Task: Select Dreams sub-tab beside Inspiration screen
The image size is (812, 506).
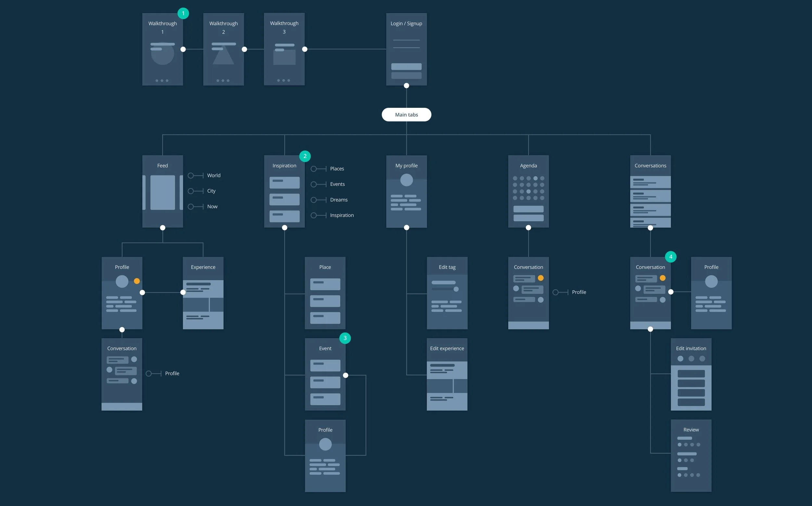Action: click(x=338, y=200)
